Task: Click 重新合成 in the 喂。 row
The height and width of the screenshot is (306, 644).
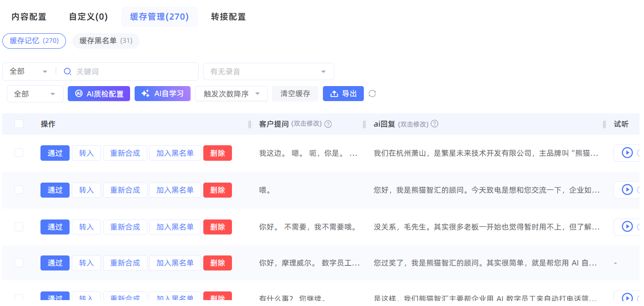Action: click(x=125, y=190)
